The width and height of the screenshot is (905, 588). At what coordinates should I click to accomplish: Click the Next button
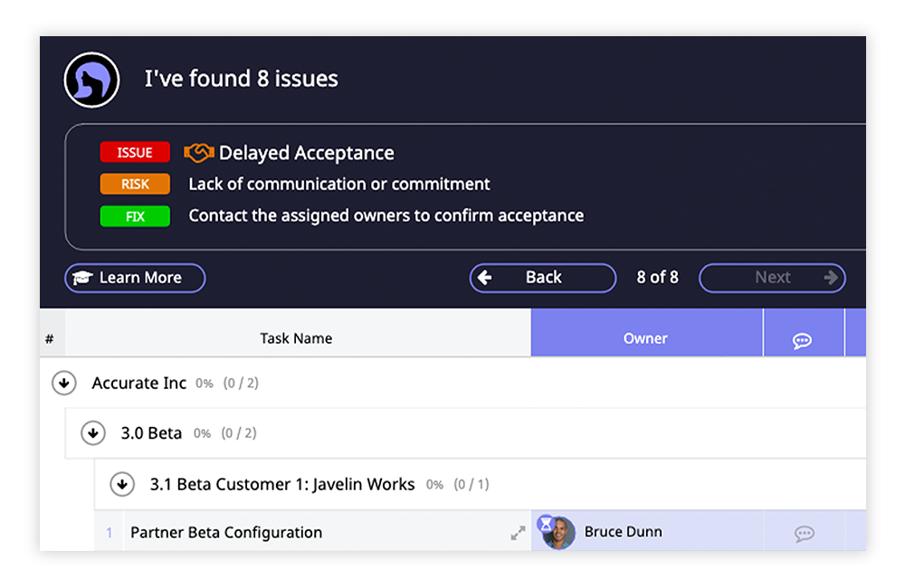click(772, 278)
